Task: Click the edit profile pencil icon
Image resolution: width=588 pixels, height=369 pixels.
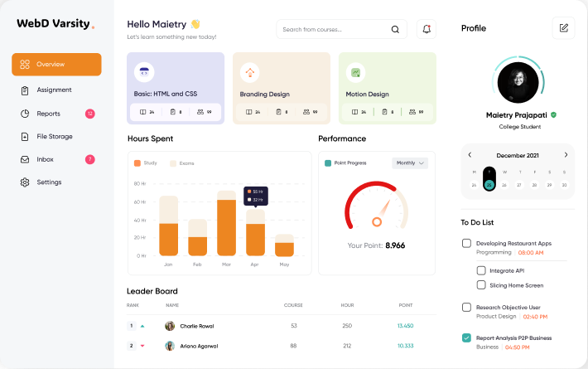Action: coord(564,28)
